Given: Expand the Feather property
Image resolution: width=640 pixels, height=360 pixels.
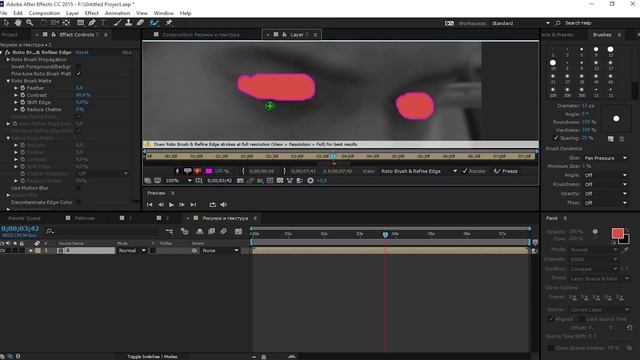Looking at the screenshot, I should [x=16, y=88].
